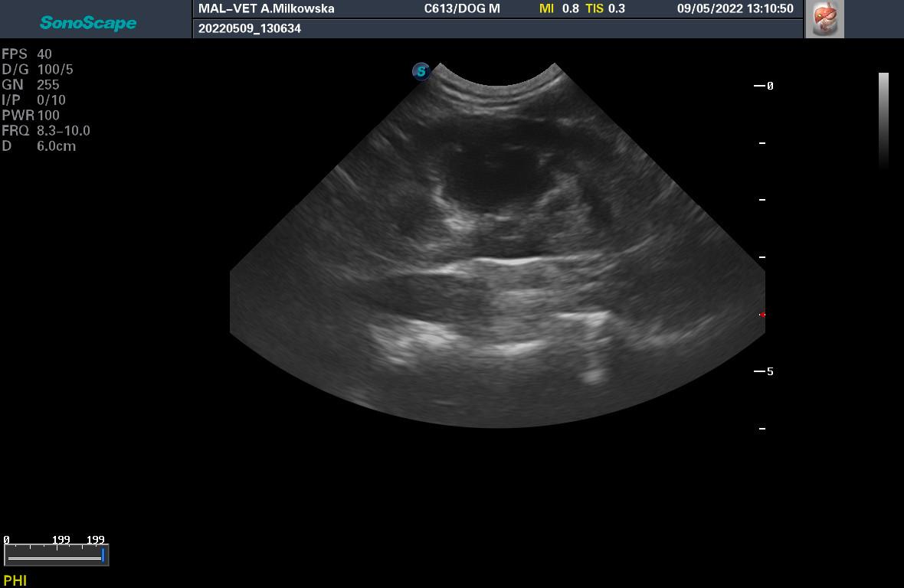Select the FRQ 8.3-10.0 frequency parameter

click(x=46, y=131)
